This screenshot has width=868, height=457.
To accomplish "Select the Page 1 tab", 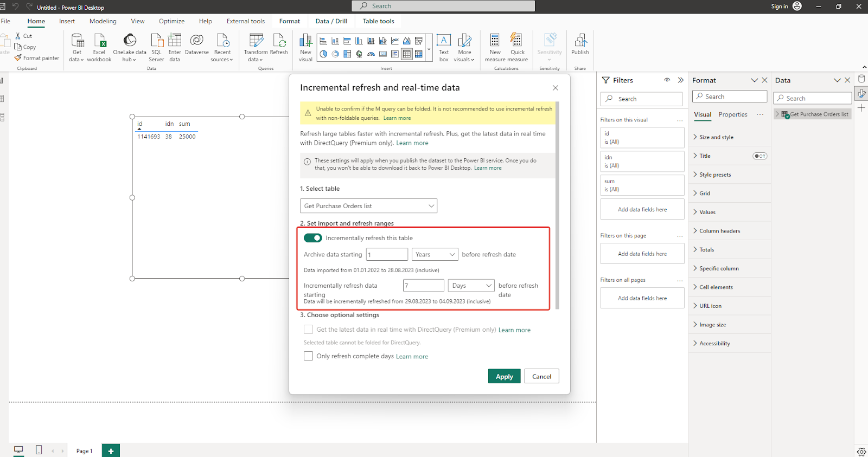I will coord(84,450).
